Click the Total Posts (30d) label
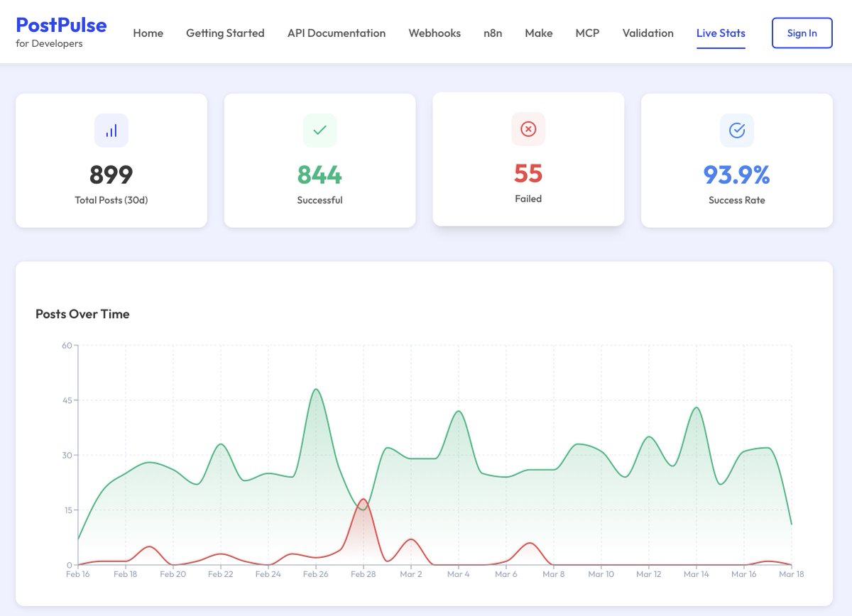 coord(111,200)
